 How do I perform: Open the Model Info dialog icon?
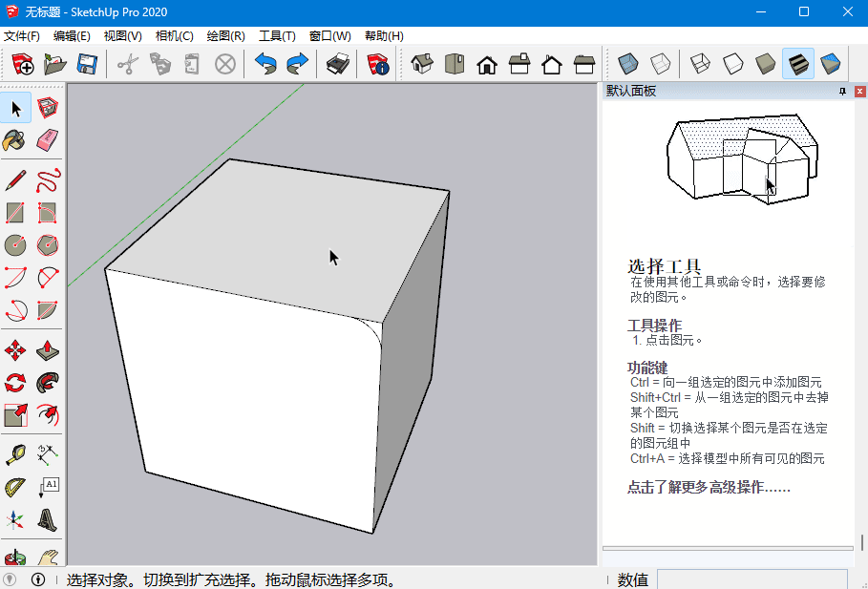[378, 64]
